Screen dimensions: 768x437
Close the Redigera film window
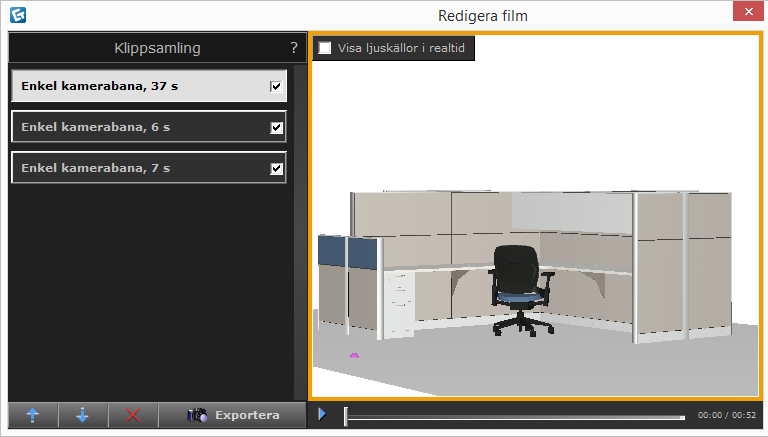[x=748, y=11]
